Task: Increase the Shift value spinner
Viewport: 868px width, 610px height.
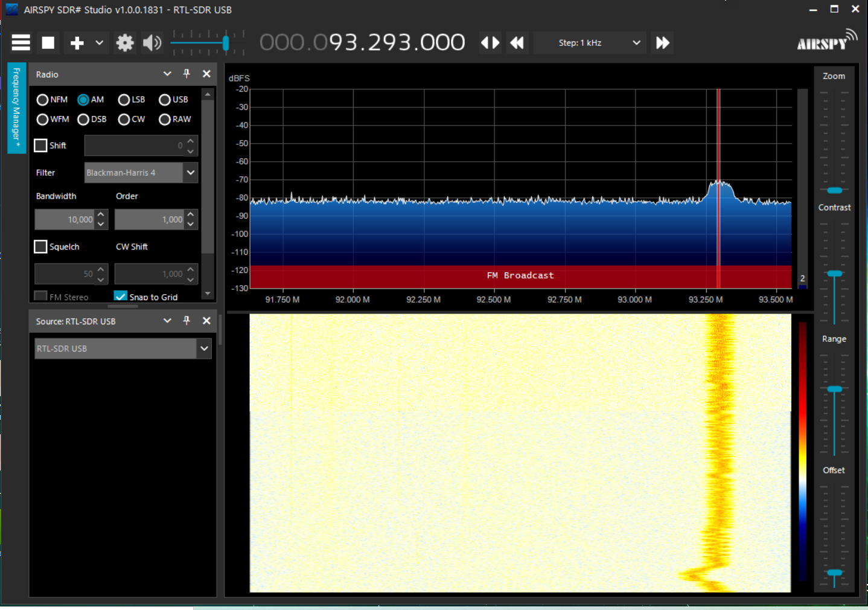Action: [x=191, y=141]
